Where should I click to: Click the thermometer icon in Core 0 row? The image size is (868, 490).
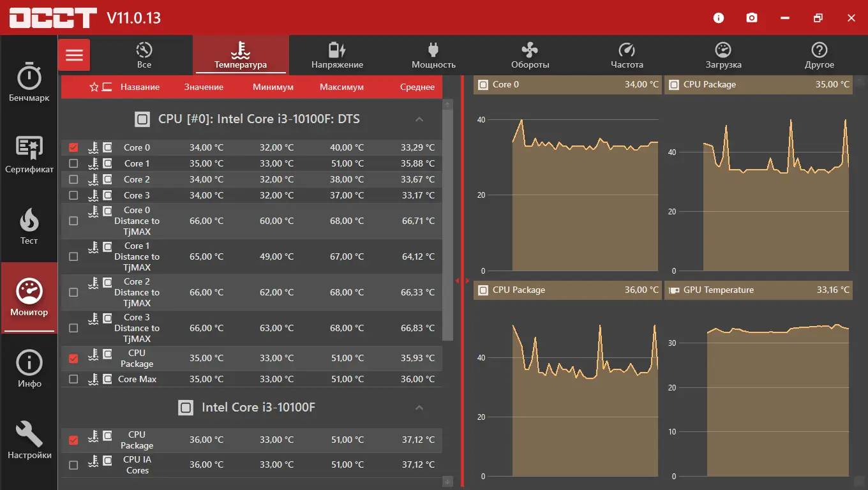coord(93,147)
